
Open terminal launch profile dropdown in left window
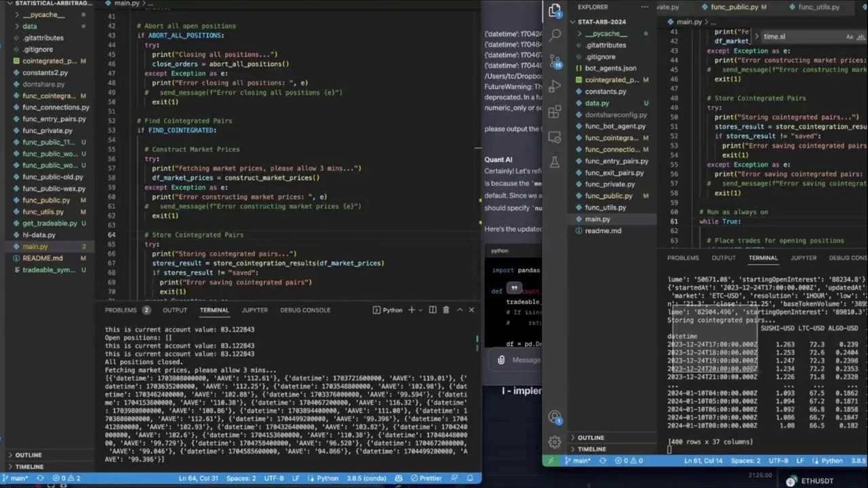pos(421,310)
